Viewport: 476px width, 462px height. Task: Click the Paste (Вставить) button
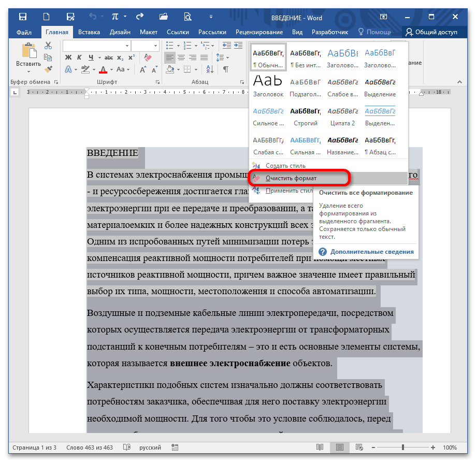(28, 57)
